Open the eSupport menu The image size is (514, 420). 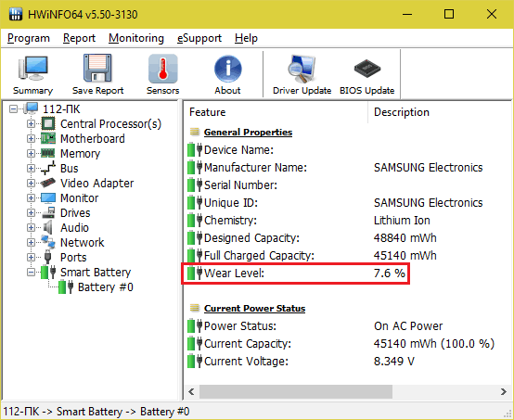click(199, 38)
